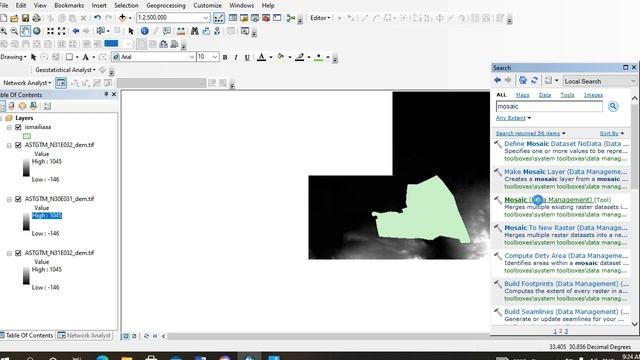The width and height of the screenshot is (640, 360).
Task: Select the Select Elements arrow tool
Action: click(131, 31)
